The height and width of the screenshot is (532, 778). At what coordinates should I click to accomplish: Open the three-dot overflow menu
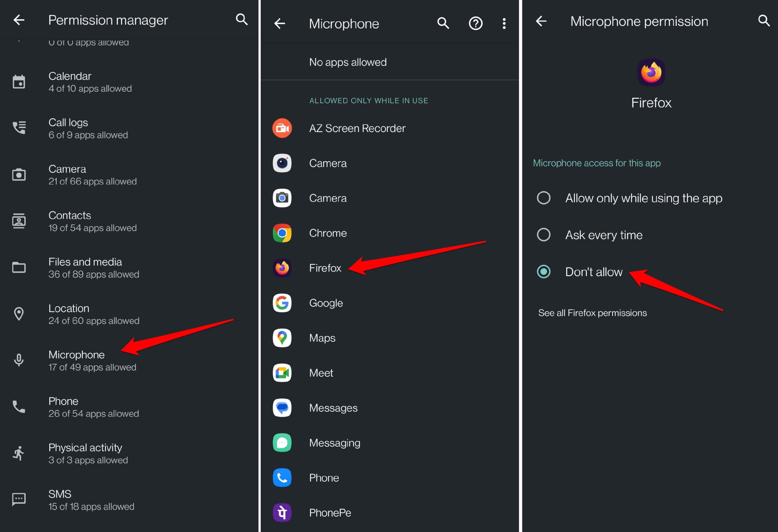(x=504, y=23)
